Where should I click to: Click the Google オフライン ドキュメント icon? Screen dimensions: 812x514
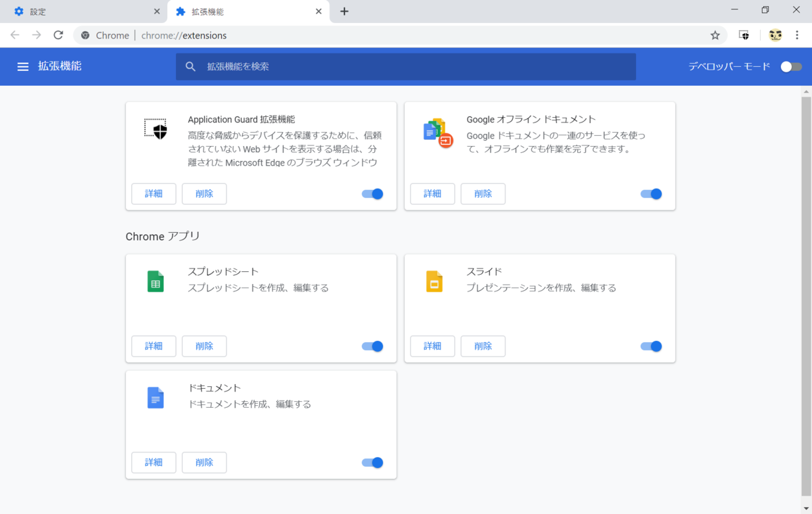(437, 133)
